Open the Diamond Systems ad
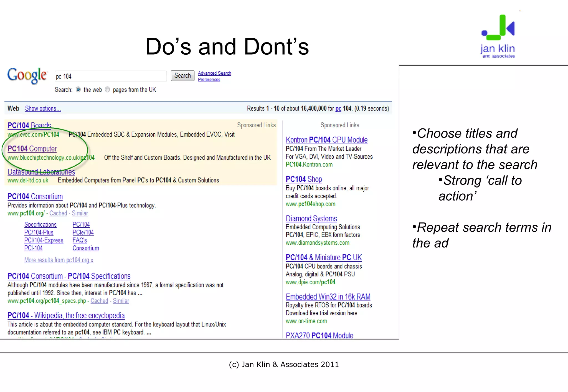Image resolution: width=568 pixels, height=392 pixels. 311,219
